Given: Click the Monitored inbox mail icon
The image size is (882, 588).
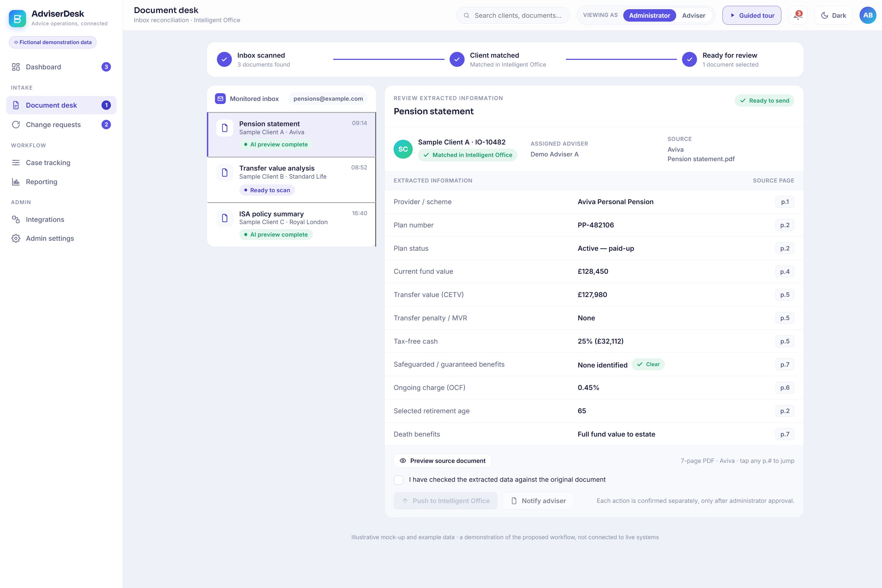Looking at the screenshot, I should (220, 99).
